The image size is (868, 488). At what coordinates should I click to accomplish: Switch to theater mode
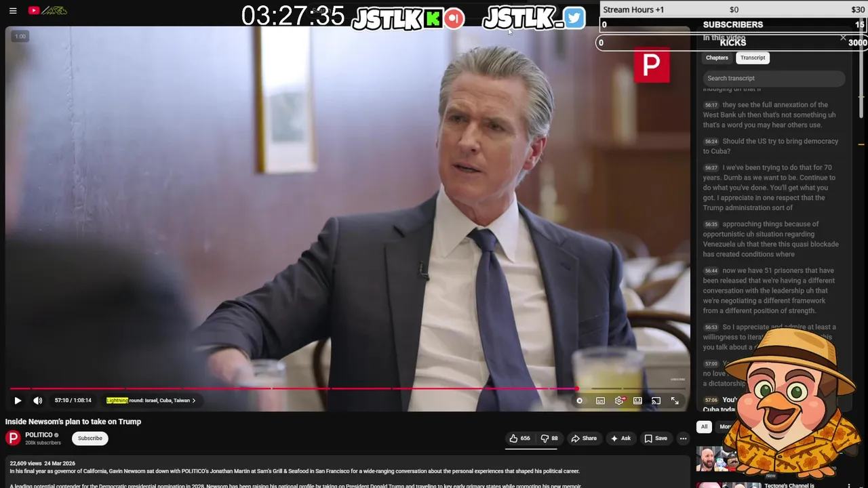click(637, 401)
